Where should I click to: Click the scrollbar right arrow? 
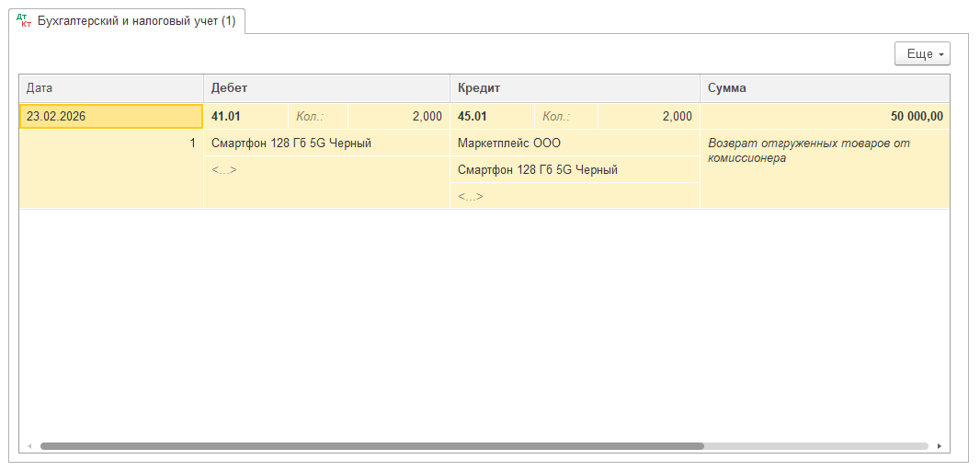[x=939, y=446]
